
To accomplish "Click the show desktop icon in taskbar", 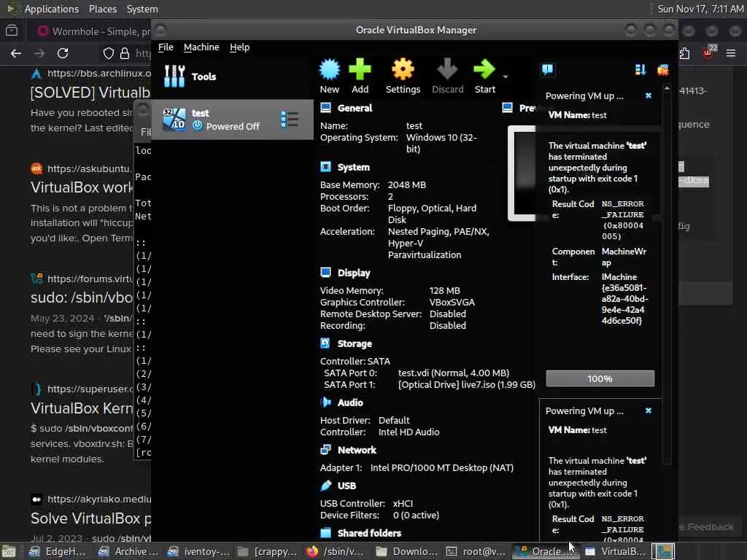I will 9,551.
